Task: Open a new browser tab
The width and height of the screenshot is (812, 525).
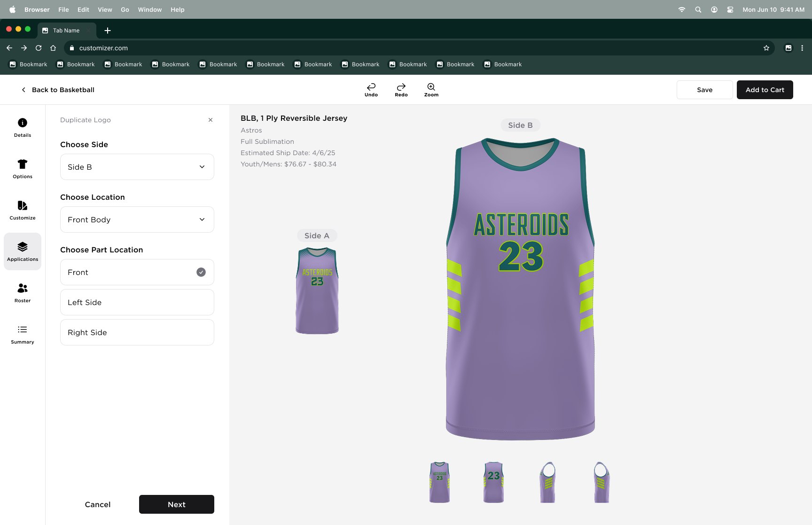Action: [x=108, y=31]
